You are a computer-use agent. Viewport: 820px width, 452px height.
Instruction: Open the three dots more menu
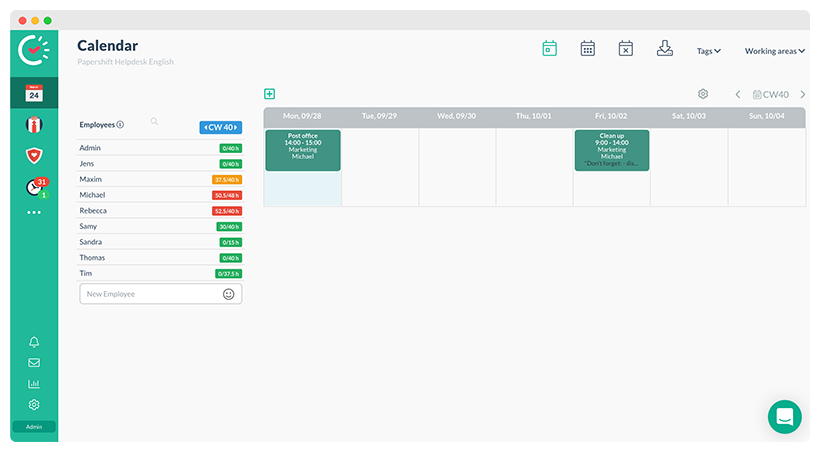34,212
